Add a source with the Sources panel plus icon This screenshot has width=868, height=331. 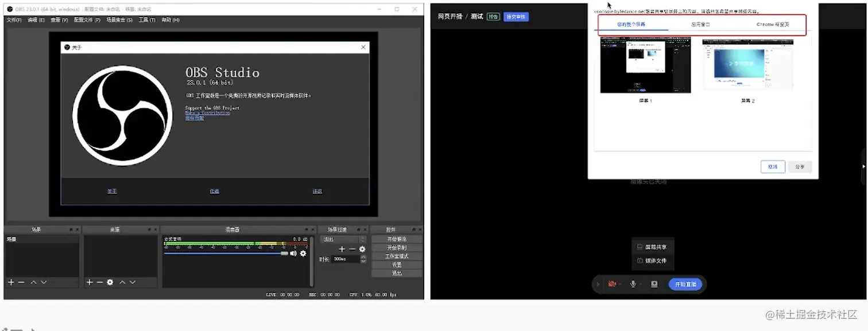pos(89,282)
